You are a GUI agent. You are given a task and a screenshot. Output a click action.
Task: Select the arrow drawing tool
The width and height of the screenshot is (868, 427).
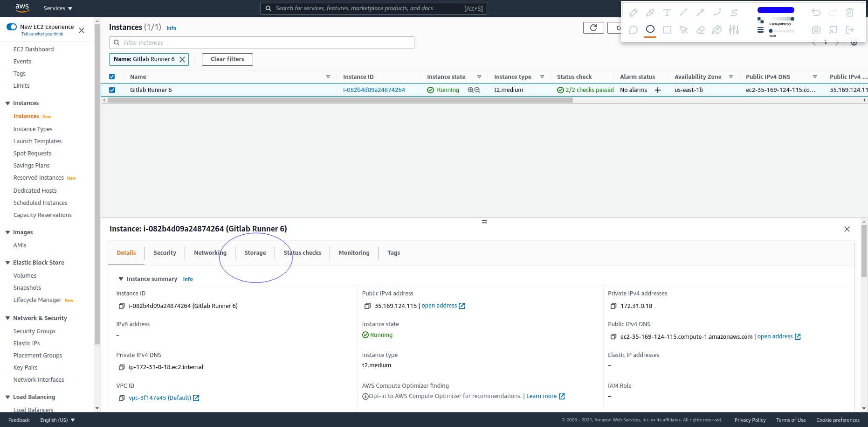click(700, 13)
